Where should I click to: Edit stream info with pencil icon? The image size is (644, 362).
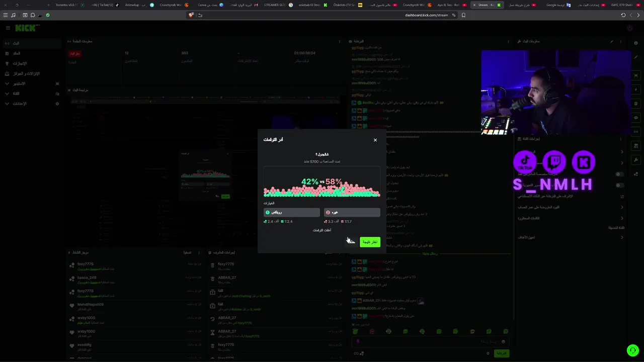(612, 41)
